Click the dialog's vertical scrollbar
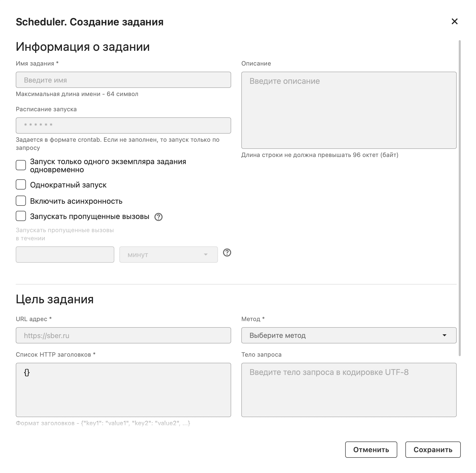476x473 pixels. (x=460, y=198)
